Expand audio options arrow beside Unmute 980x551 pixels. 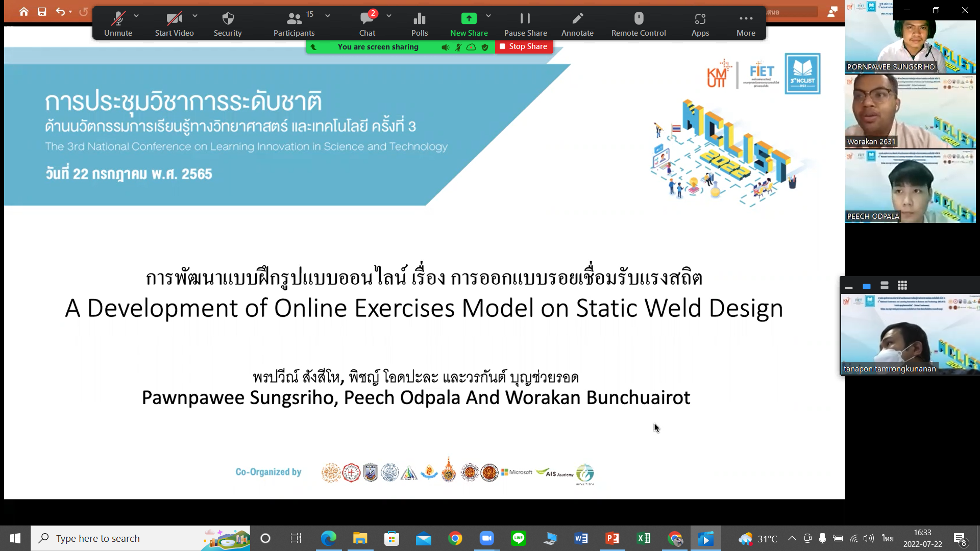[136, 16]
